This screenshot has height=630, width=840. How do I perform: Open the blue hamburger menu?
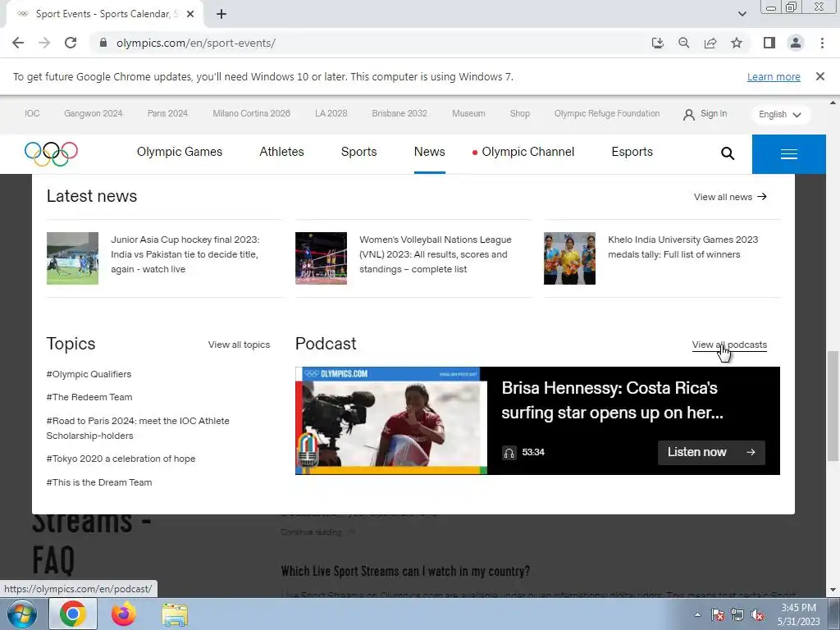pos(788,154)
